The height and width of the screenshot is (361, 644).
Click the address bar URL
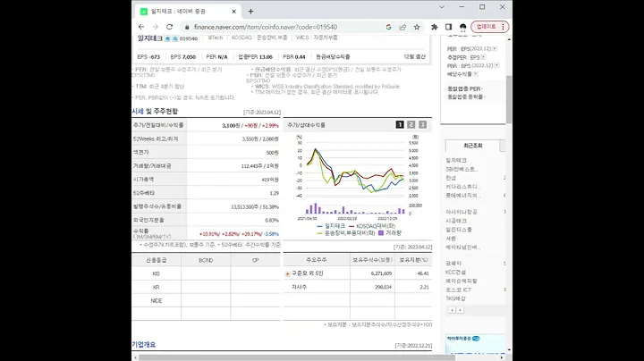(266, 27)
